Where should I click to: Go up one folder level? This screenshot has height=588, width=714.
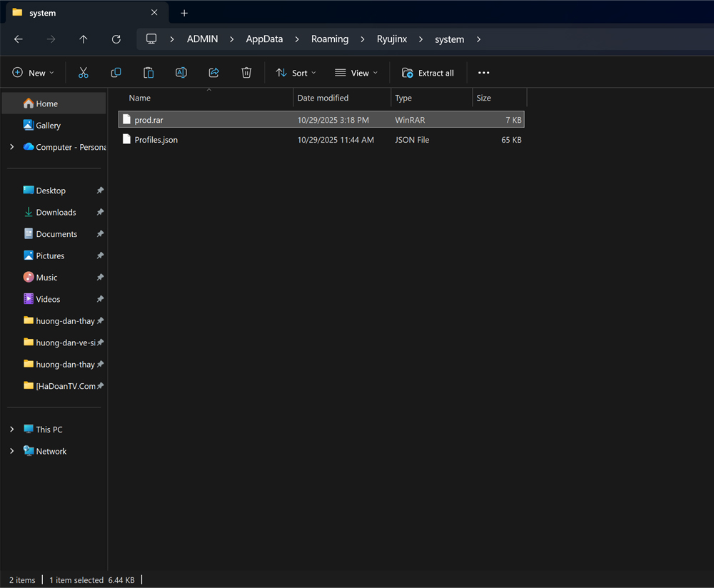[84, 39]
